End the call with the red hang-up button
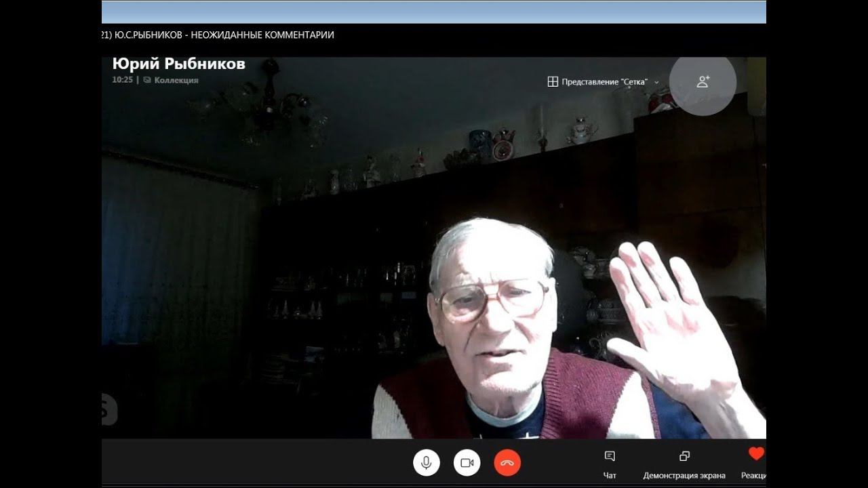This screenshot has width=868, height=488. (507, 463)
